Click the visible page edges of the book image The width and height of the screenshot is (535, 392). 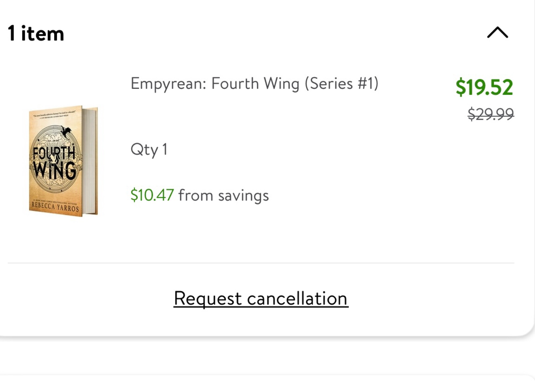pyautogui.click(x=90, y=161)
